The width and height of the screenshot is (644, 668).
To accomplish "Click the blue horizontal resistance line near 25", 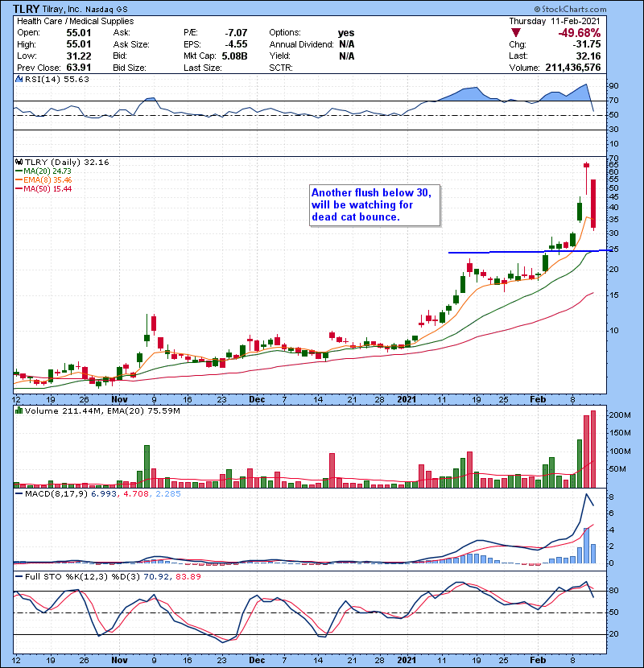I will [530, 252].
